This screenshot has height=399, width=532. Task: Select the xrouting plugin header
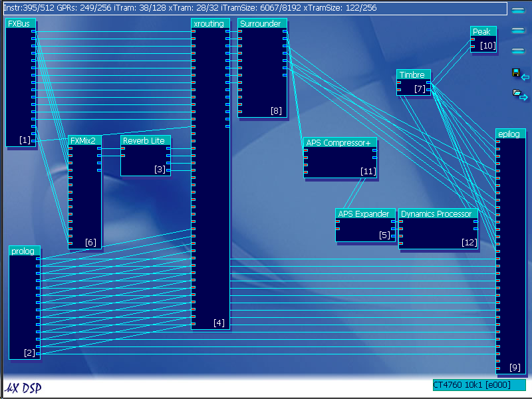[x=210, y=23]
